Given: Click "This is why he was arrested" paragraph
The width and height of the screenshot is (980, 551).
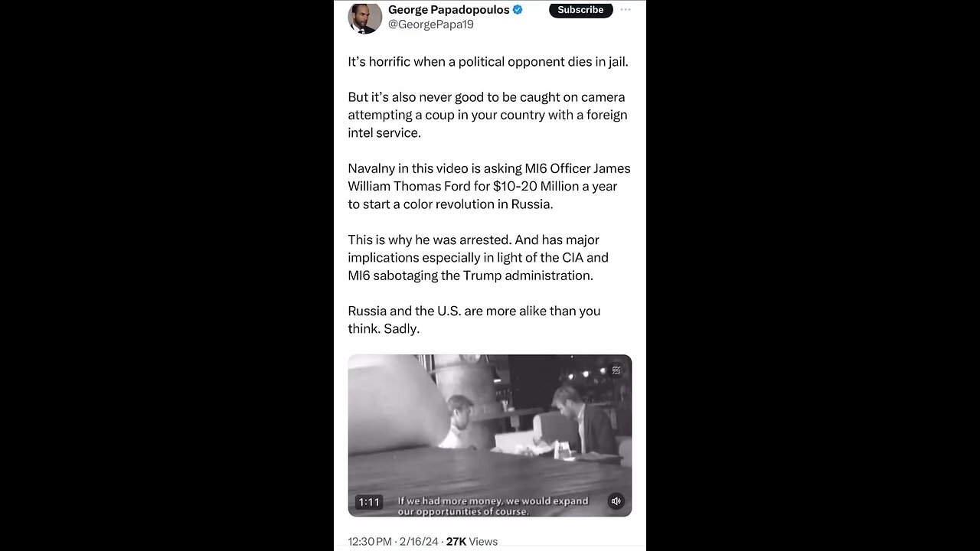Looking at the screenshot, I should pos(479,257).
